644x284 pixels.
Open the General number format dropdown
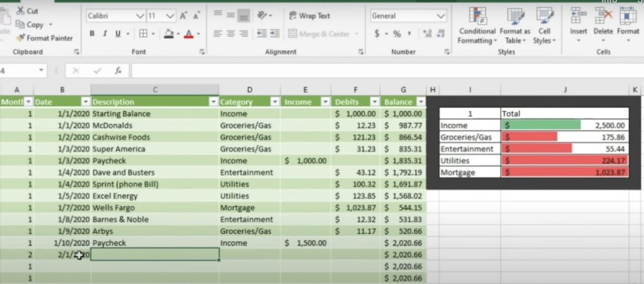[441, 16]
